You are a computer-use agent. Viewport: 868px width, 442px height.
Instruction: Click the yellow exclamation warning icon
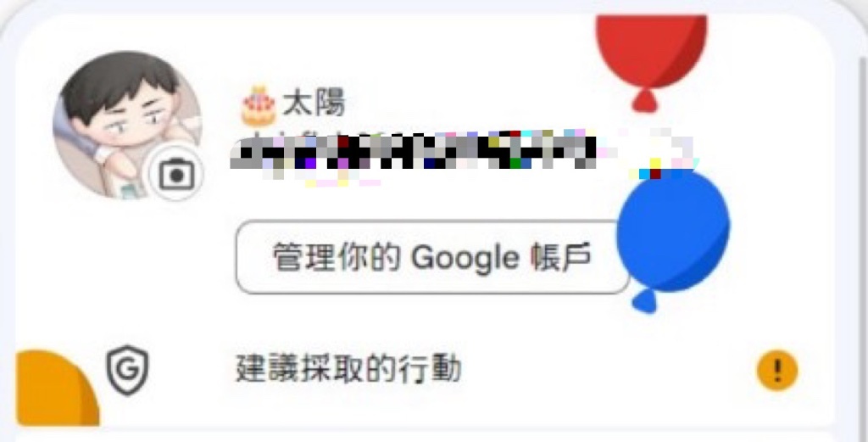777,370
